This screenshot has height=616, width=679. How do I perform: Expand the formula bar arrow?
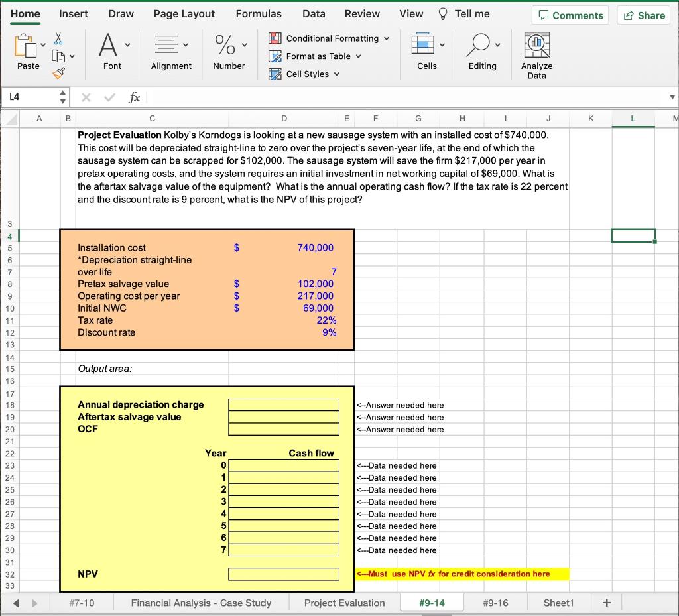(672, 97)
